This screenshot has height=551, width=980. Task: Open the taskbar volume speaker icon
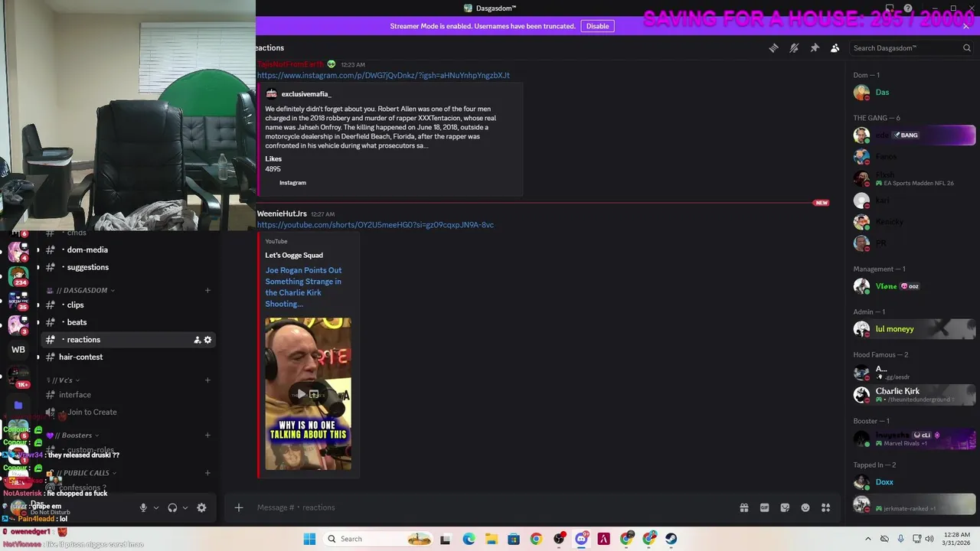click(929, 539)
